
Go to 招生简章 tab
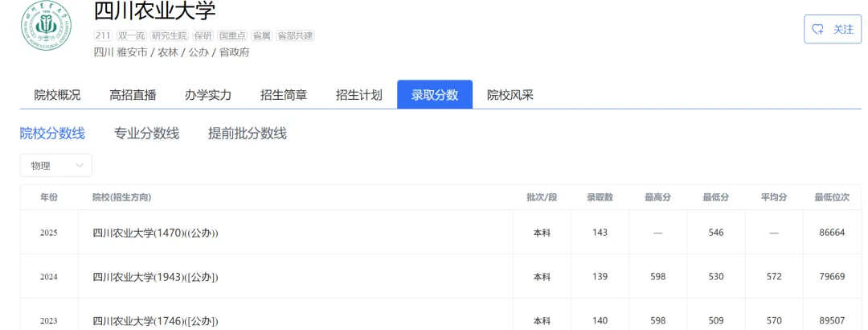(x=284, y=95)
